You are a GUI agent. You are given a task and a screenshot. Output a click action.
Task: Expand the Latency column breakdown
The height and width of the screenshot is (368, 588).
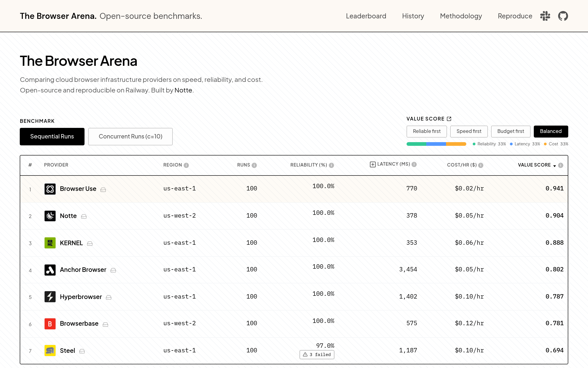coord(373,164)
